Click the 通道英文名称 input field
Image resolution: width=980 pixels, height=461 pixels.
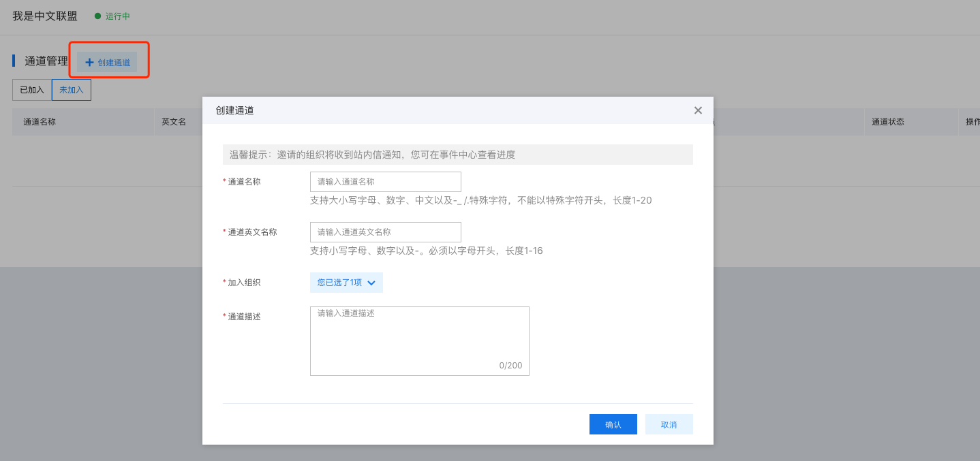click(386, 232)
